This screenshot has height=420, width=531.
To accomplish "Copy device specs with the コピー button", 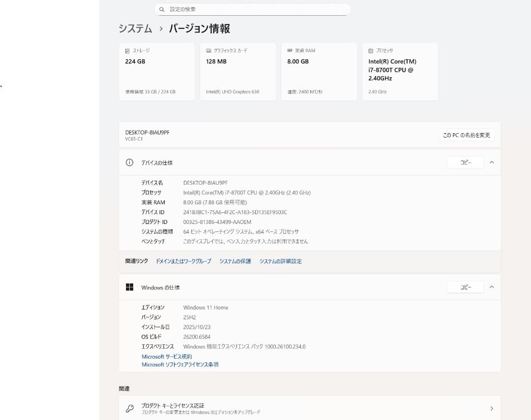I will (x=465, y=162).
